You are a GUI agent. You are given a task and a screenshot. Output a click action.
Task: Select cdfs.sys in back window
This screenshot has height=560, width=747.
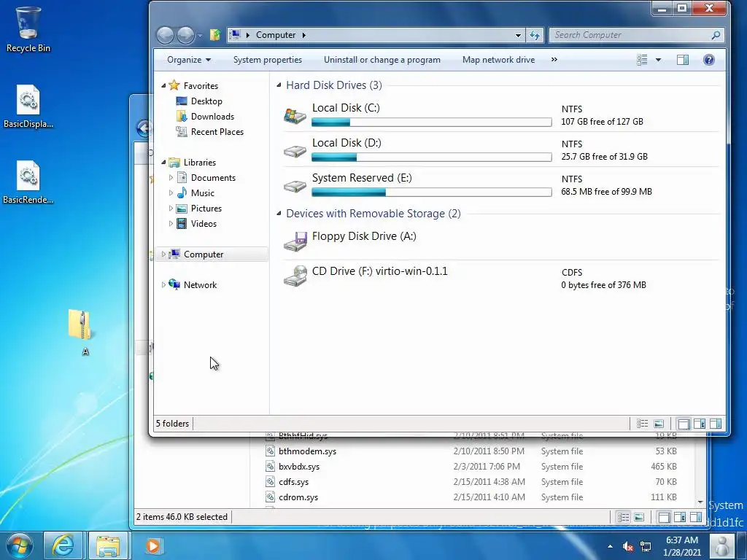(293, 481)
